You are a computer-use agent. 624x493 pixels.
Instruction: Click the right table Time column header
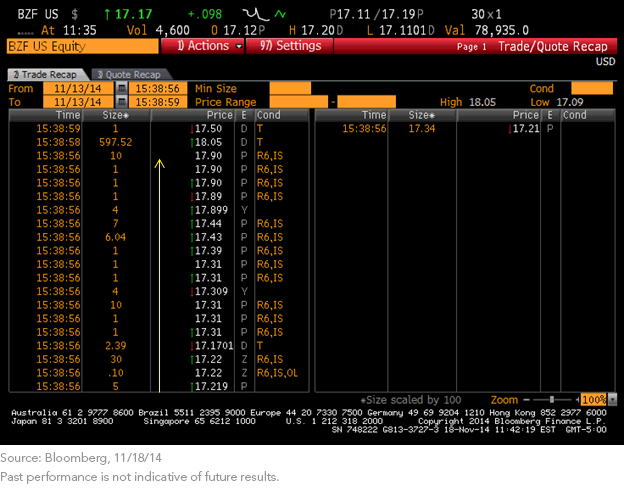click(351, 115)
